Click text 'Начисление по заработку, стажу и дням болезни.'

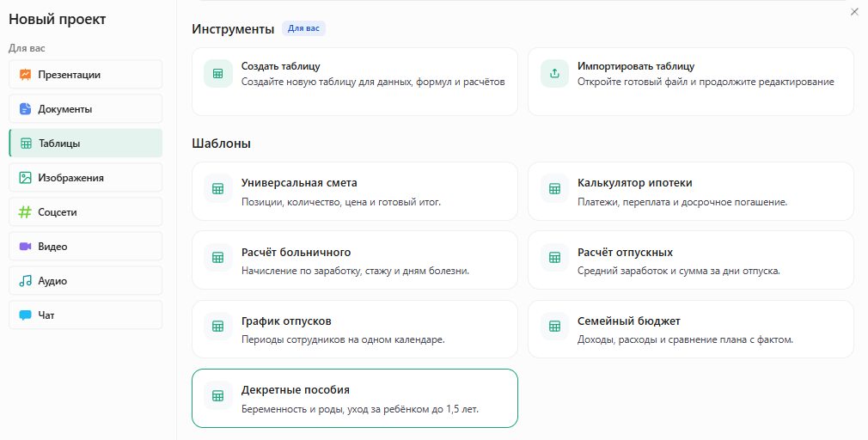pyautogui.click(x=356, y=271)
